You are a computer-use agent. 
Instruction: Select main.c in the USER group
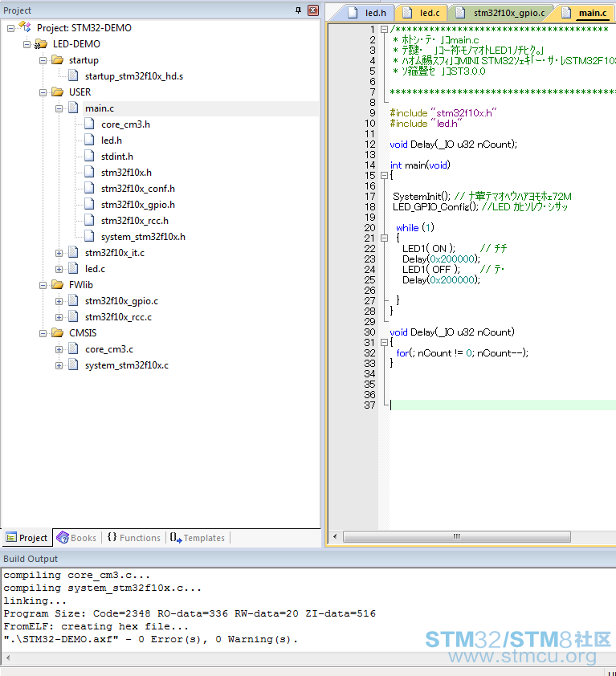point(100,108)
